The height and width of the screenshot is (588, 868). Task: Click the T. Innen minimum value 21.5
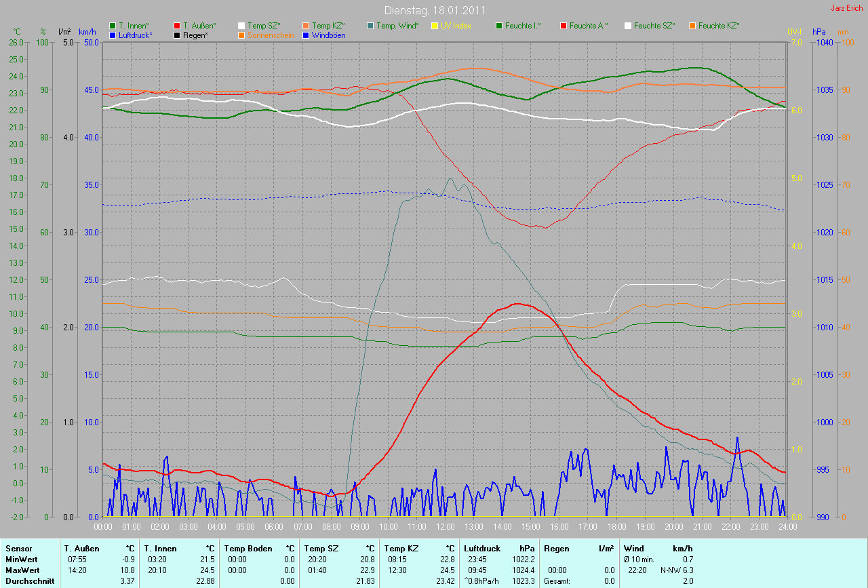tap(208, 560)
